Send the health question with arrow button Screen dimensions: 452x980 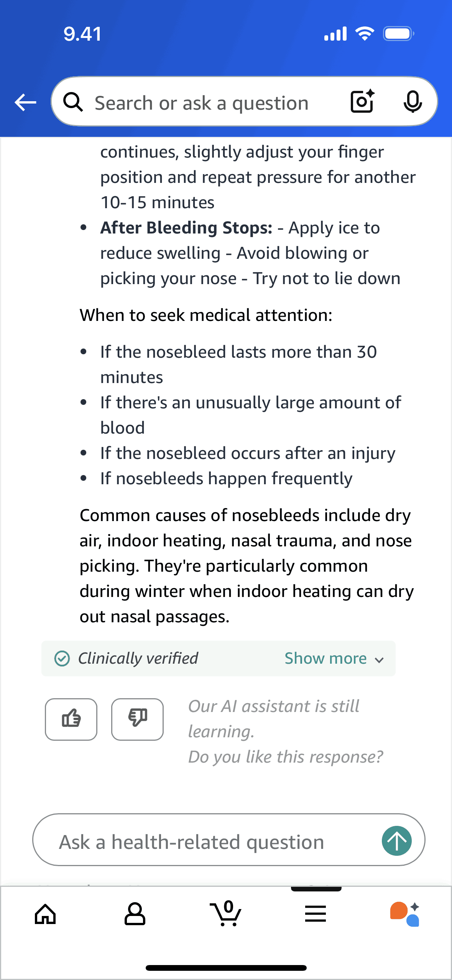tap(396, 840)
